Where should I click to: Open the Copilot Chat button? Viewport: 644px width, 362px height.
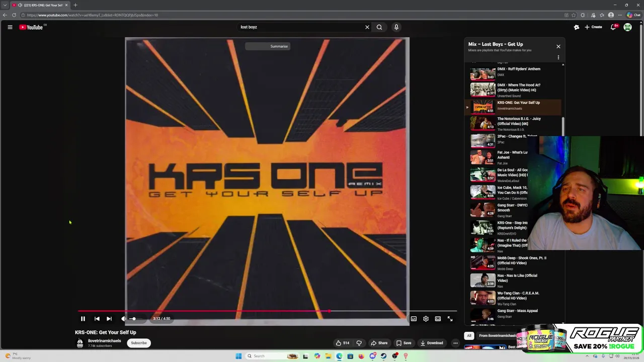point(633,15)
